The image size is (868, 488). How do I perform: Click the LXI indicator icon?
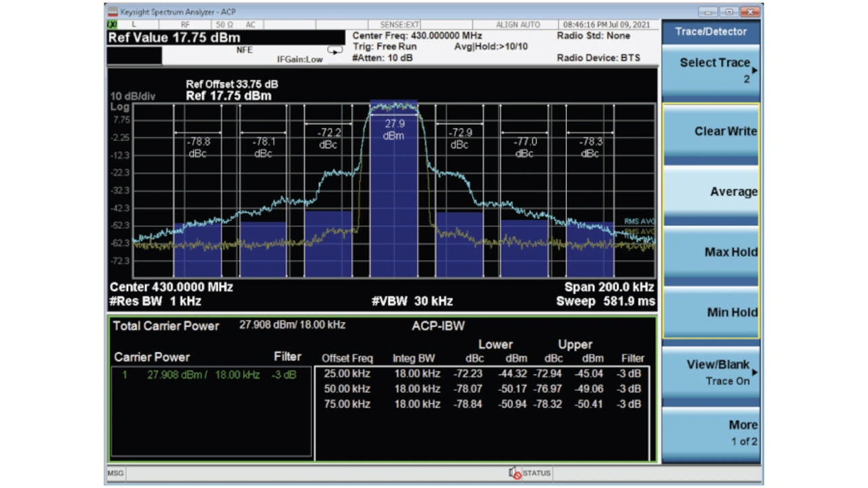[x=112, y=25]
